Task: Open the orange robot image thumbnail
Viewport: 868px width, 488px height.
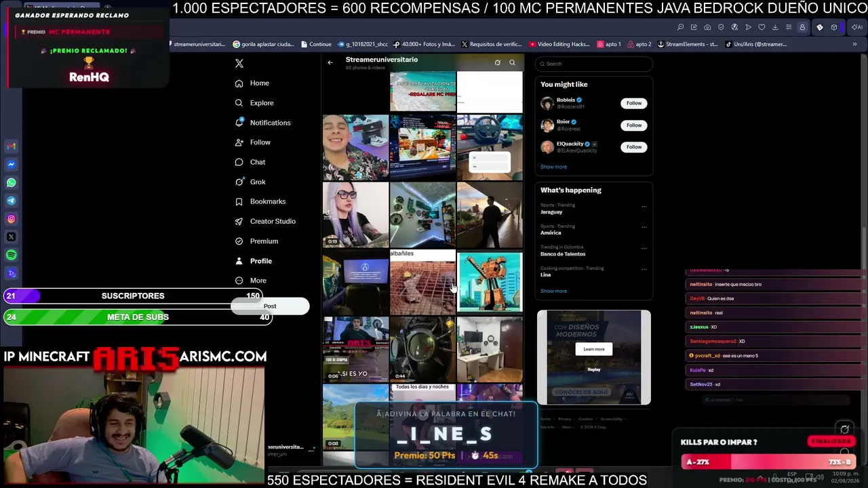Action: (x=490, y=282)
